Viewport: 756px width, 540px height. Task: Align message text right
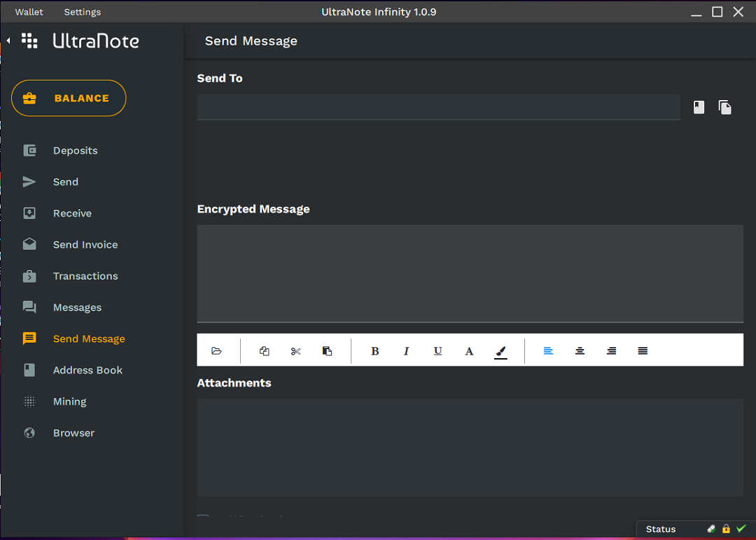[x=611, y=350]
